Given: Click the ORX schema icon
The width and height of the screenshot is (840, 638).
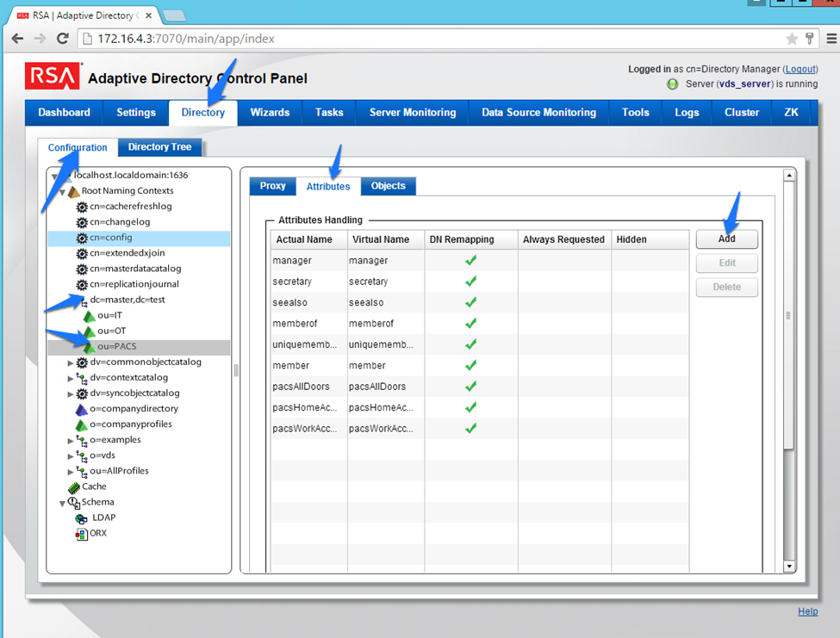Looking at the screenshot, I should (x=82, y=534).
